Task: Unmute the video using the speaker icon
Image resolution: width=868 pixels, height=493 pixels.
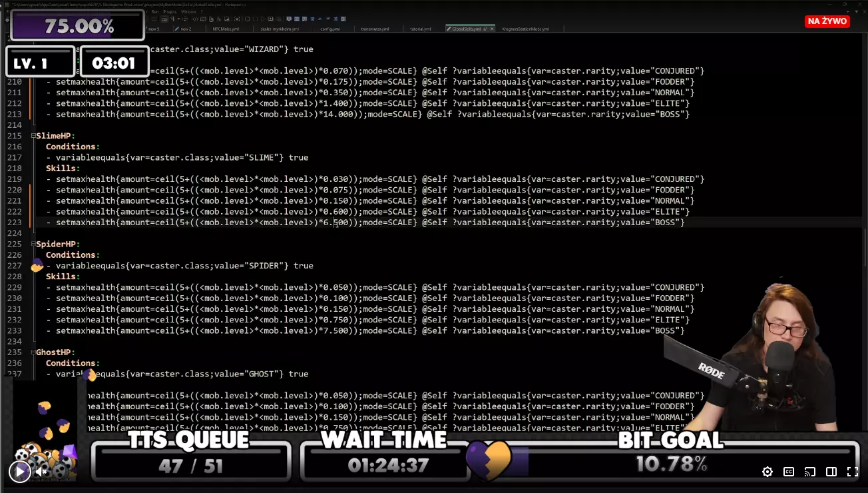Action: 41,472
